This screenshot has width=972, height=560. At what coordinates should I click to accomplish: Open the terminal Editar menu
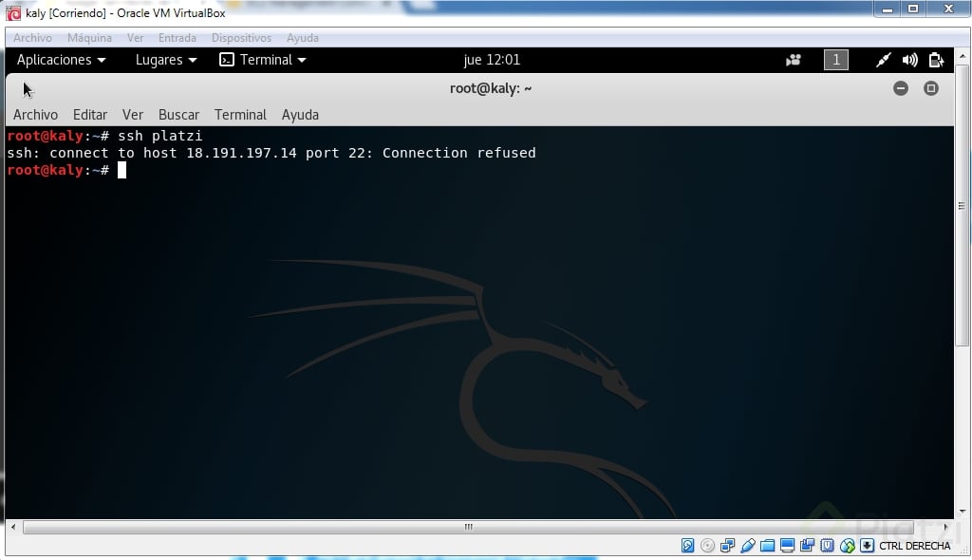coord(90,115)
